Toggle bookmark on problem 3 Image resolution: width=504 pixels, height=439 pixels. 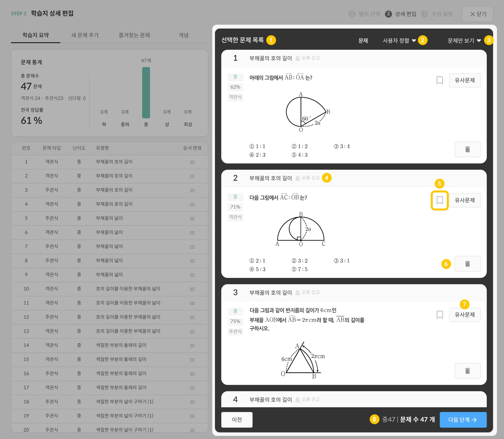(x=440, y=315)
